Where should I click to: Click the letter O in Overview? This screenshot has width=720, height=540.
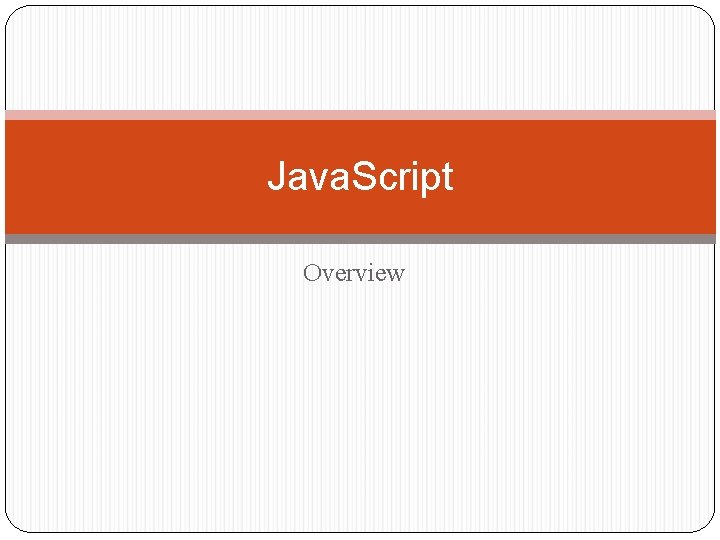pyautogui.click(x=311, y=273)
